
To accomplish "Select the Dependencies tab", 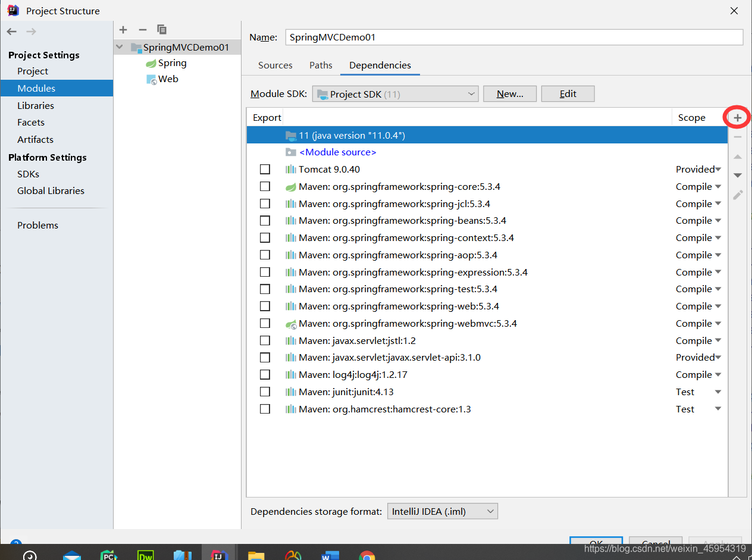I will click(x=380, y=65).
